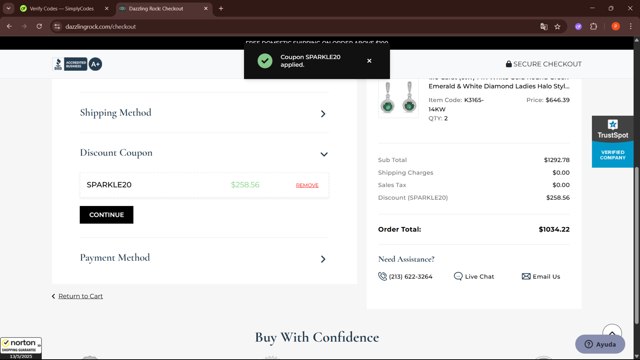Click the live chat bubble icon

[x=458, y=276]
